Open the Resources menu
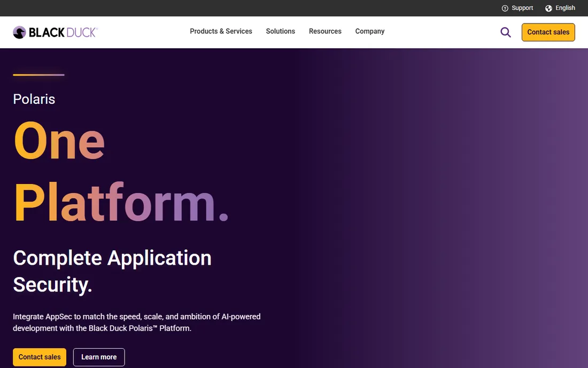 pos(325,32)
